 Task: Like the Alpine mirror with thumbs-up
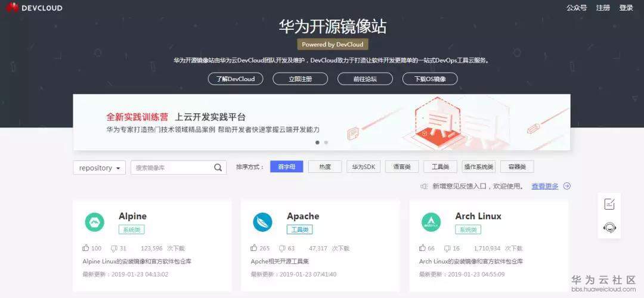[x=86, y=248]
